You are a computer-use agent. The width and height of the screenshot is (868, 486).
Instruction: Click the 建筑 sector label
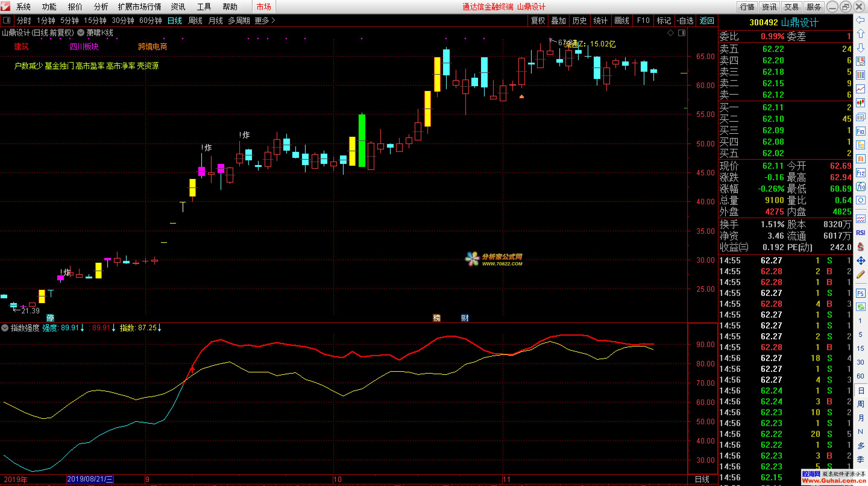(21, 46)
